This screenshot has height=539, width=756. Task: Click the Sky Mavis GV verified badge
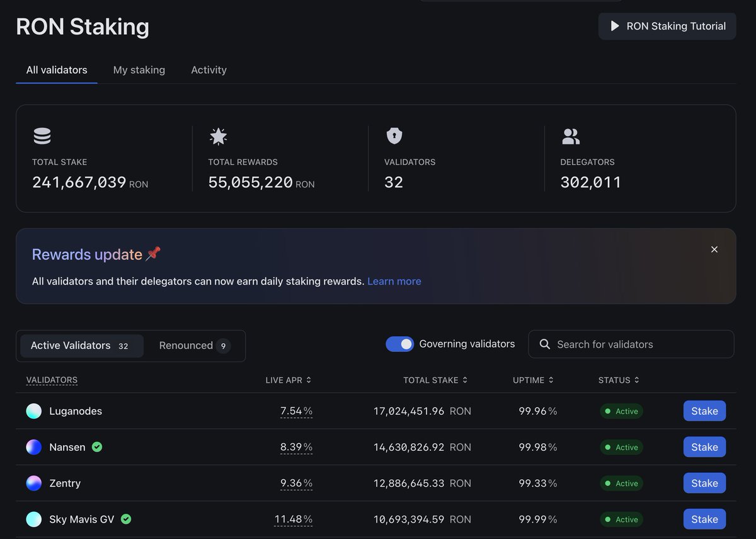tap(126, 519)
